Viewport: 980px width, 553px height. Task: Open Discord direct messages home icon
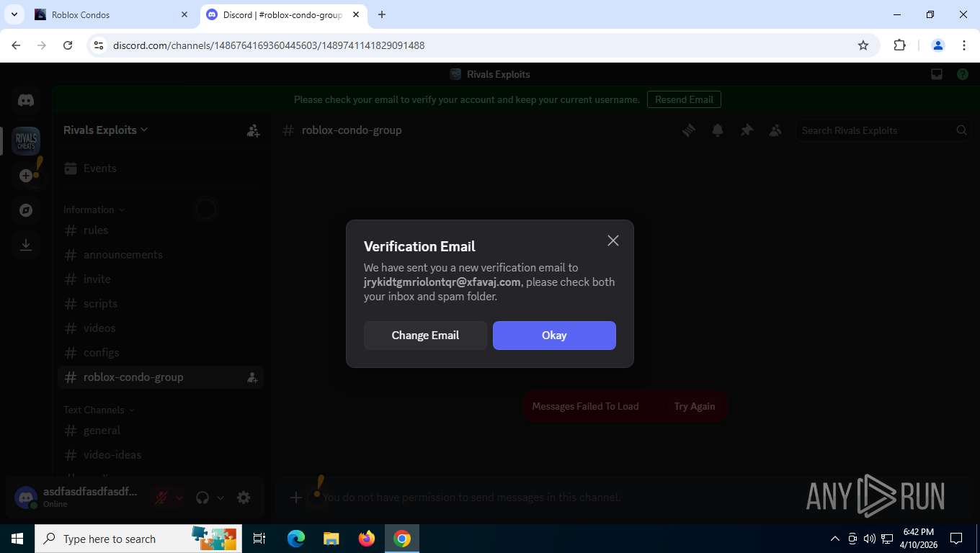point(26,100)
